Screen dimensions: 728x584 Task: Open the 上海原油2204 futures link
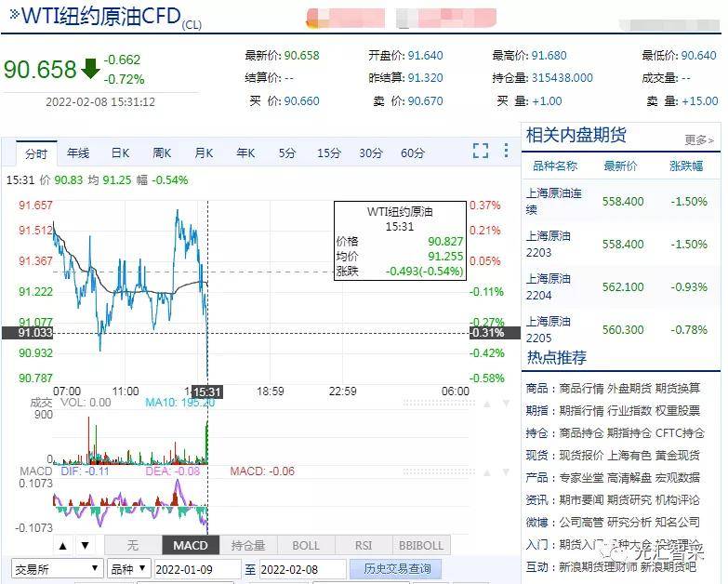tap(549, 287)
